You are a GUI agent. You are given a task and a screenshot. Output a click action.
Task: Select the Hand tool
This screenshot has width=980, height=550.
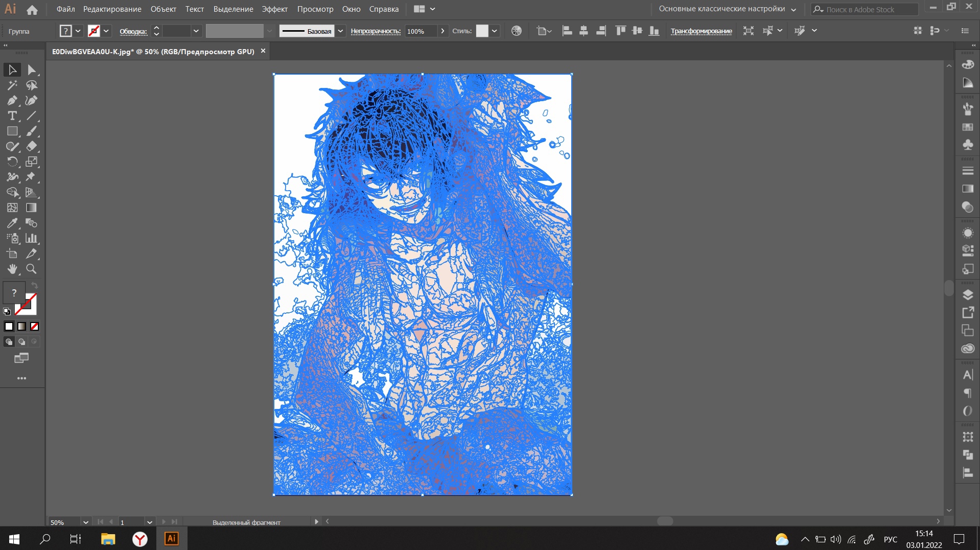tap(12, 269)
